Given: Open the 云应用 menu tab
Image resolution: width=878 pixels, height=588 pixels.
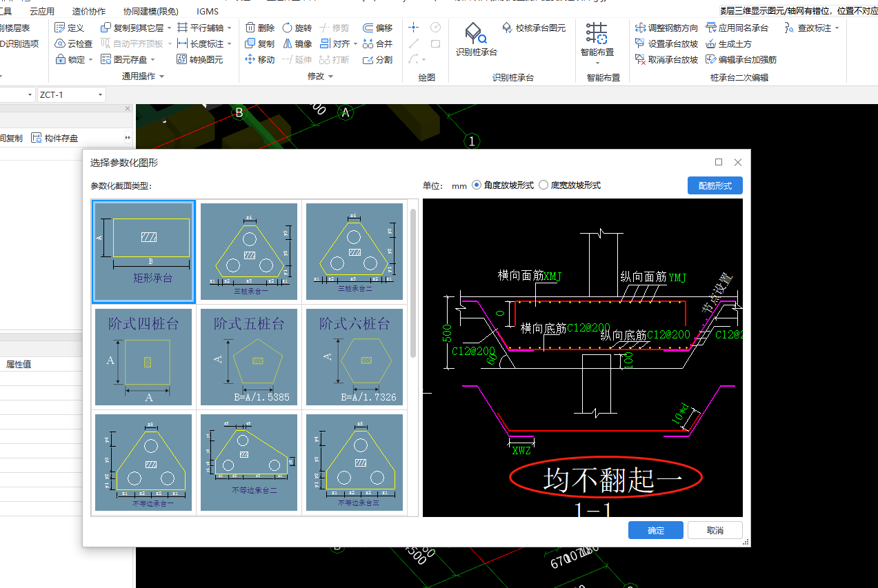Looking at the screenshot, I should coord(42,11).
